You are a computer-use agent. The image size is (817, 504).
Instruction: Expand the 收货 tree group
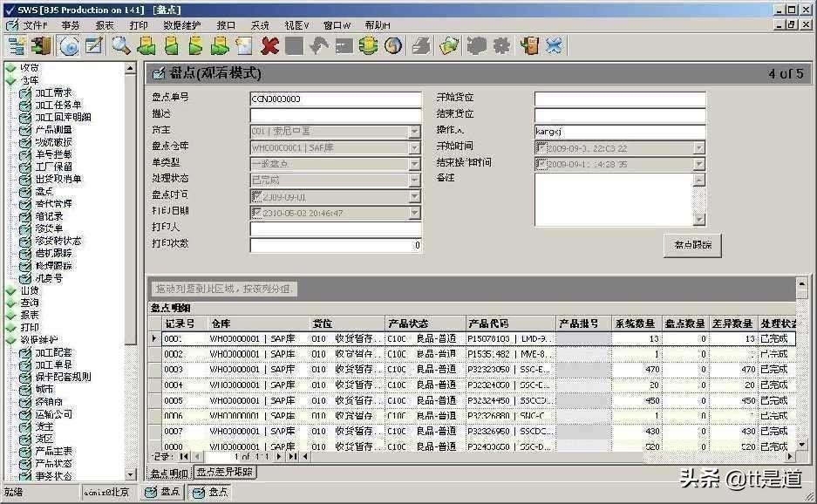[x=10, y=68]
